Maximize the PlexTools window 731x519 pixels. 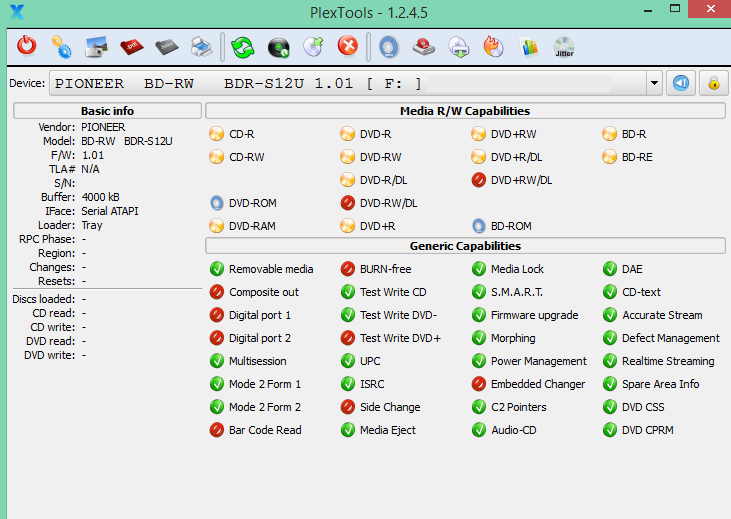tap(675, 8)
